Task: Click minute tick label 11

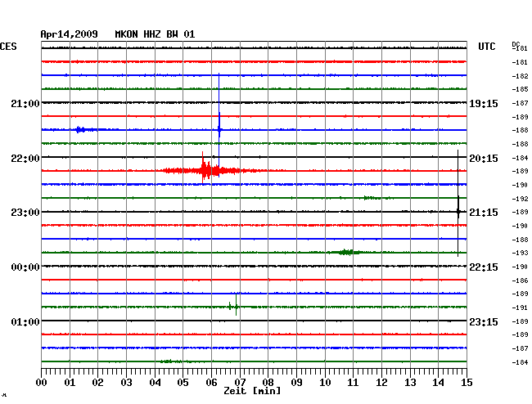Action: coord(353,383)
